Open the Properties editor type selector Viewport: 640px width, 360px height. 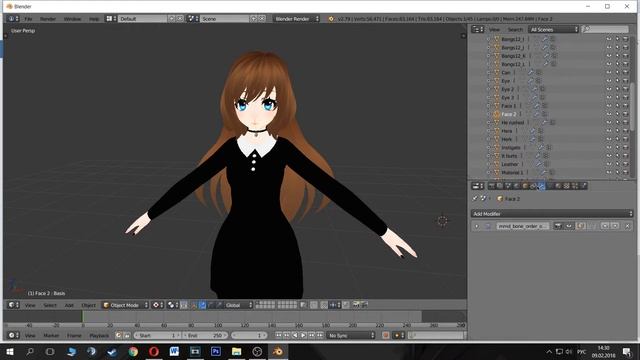click(477, 186)
